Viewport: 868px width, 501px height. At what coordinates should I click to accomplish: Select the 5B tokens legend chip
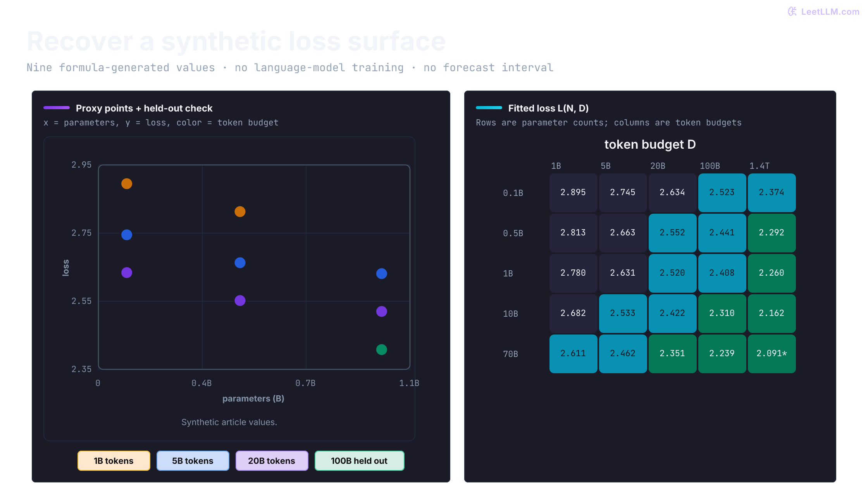(193, 461)
